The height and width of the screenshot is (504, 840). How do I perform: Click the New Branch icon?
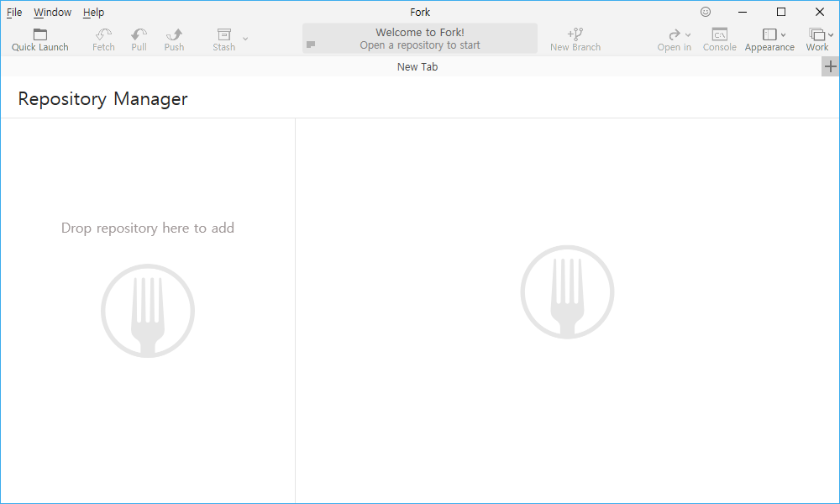[575, 34]
